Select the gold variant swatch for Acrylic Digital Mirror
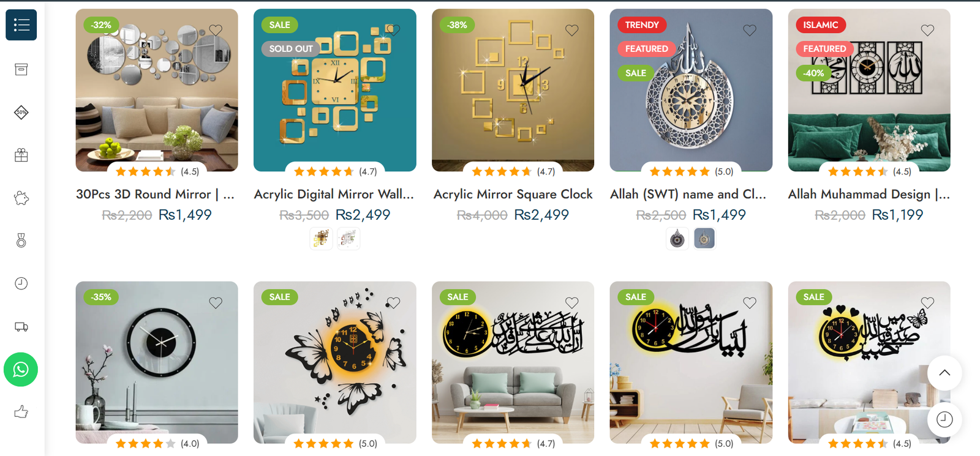Screen dimensions: 980x456 321,238
